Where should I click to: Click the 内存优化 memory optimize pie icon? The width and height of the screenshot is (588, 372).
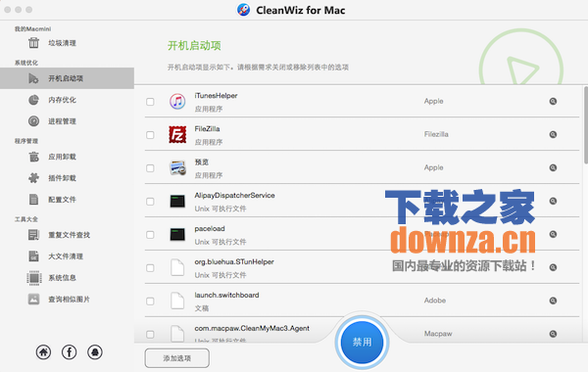33,100
